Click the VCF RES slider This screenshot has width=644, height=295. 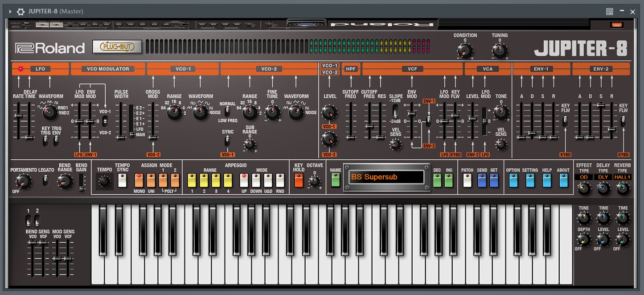point(380,120)
